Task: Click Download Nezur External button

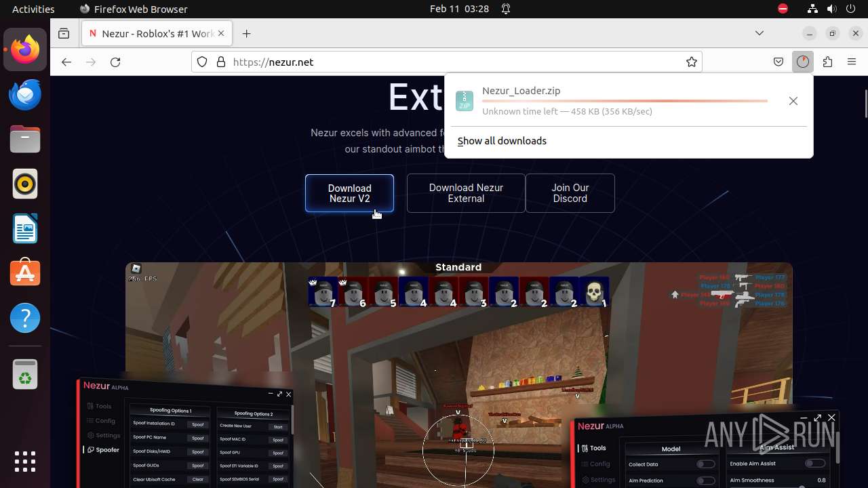Action: pyautogui.click(x=466, y=193)
